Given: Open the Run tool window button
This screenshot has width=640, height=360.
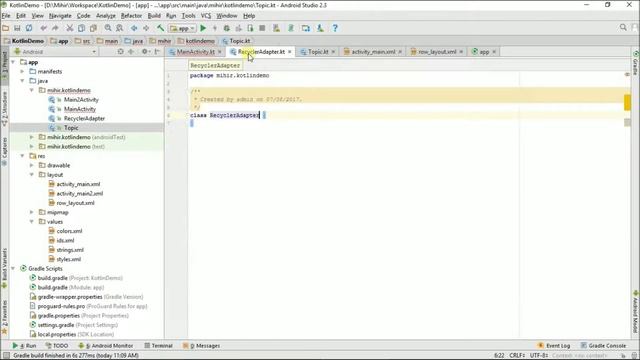Looking at the screenshot, I should pyautogui.click(x=24, y=346).
